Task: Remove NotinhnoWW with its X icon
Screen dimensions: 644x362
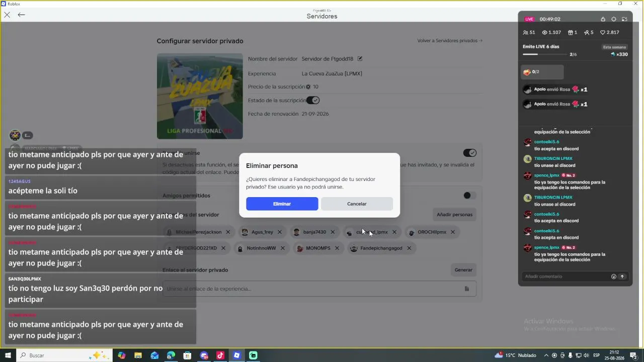Action: click(283, 248)
